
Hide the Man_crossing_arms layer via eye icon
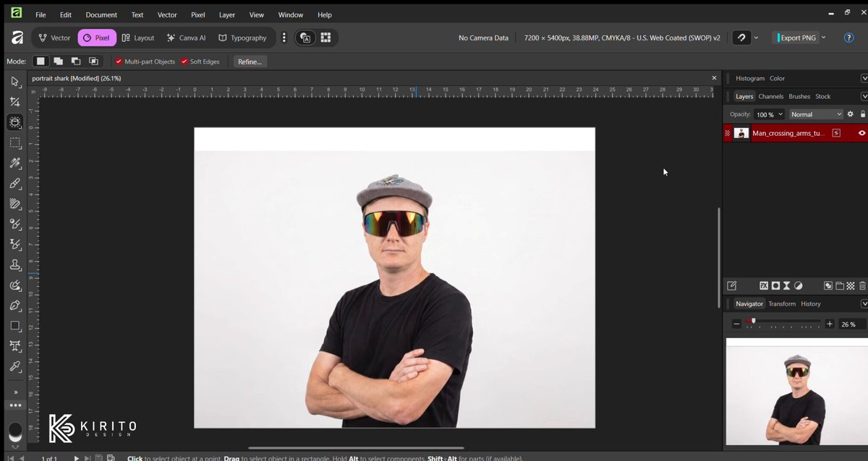click(x=861, y=133)
